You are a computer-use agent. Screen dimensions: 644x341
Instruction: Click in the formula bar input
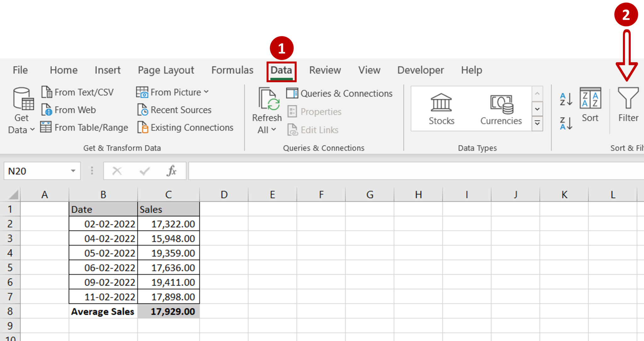(x=416, y=171)
